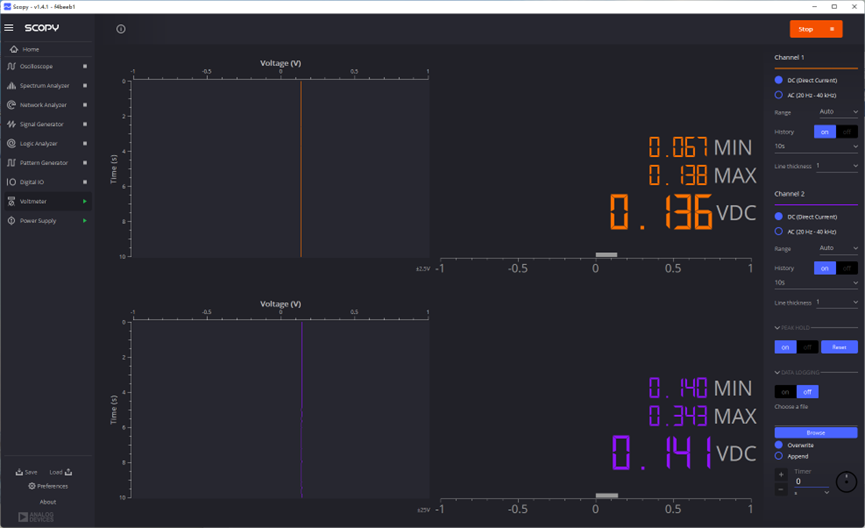Turn Channel 2 History off
Screen dimensions: 865x528
(x=847, y=268)
